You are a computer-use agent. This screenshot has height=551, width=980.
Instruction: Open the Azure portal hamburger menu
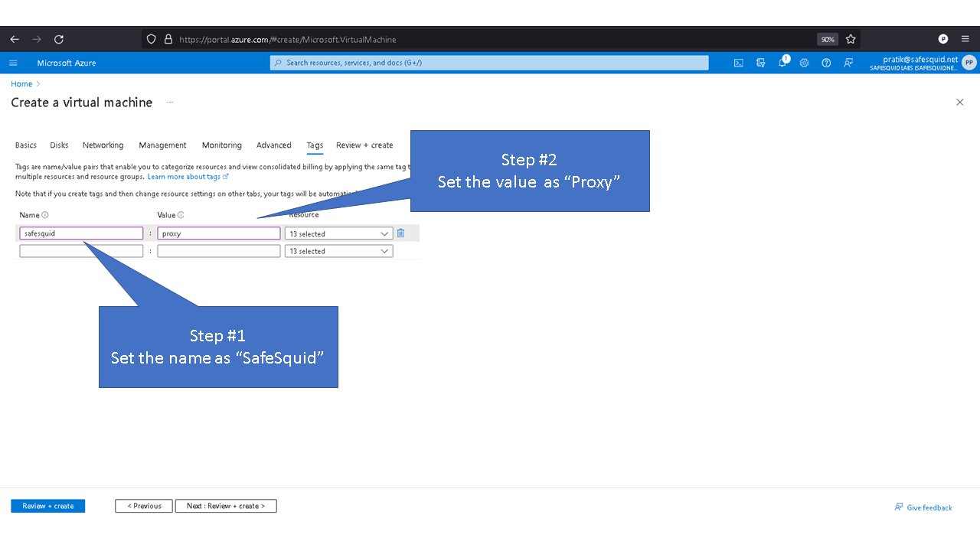(x=13, y=63)
